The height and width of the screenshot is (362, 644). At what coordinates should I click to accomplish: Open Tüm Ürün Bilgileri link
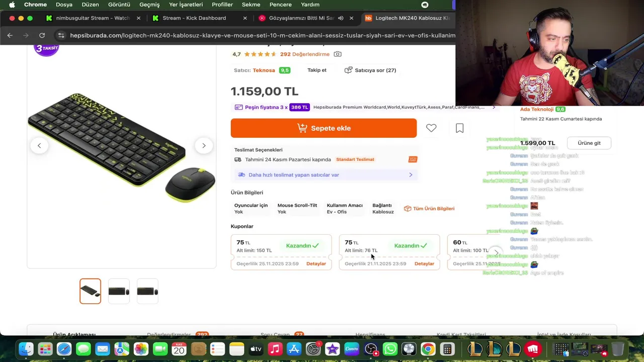pyautogui.click(x=429, y=209)
